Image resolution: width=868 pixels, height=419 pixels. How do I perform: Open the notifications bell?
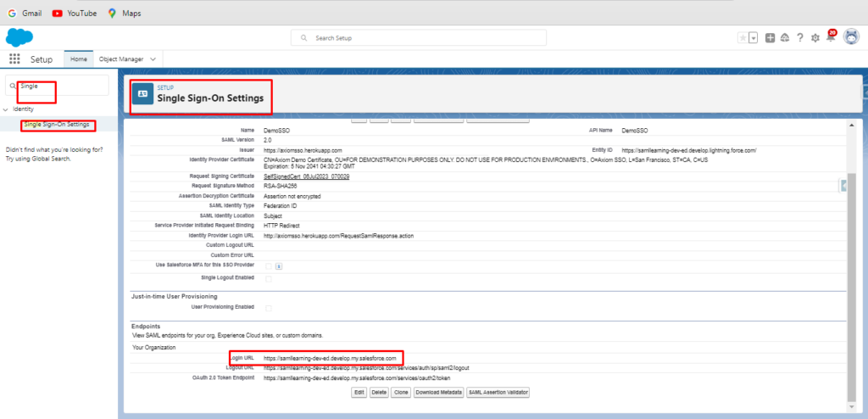[x=831, y=36]
